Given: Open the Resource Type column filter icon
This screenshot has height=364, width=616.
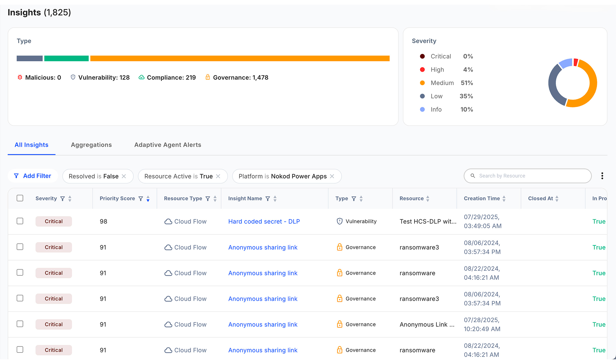Looking at the screenshot, I should [x=208, y=199].
